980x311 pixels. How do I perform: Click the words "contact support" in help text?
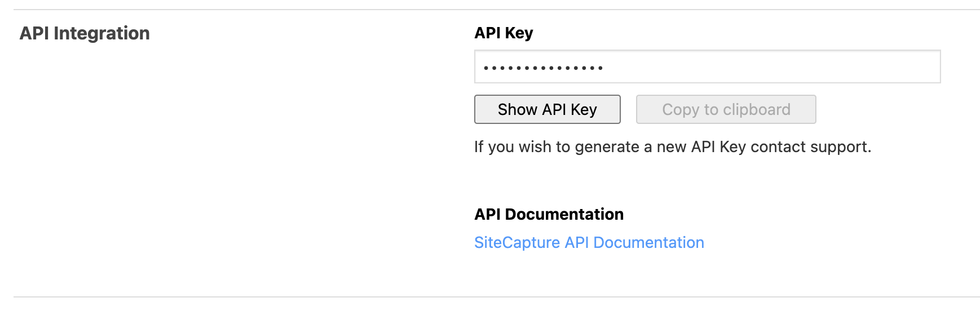(x=810, y=147)
